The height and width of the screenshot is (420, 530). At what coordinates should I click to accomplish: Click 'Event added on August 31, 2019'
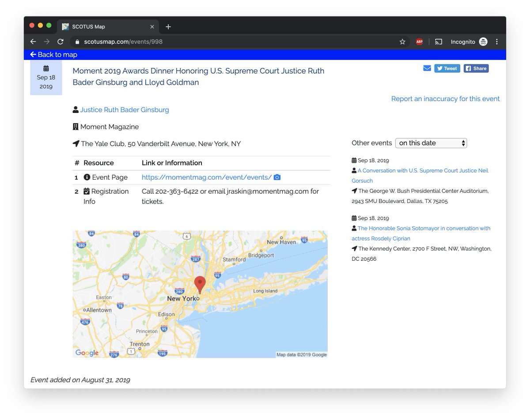click(80, 380)
